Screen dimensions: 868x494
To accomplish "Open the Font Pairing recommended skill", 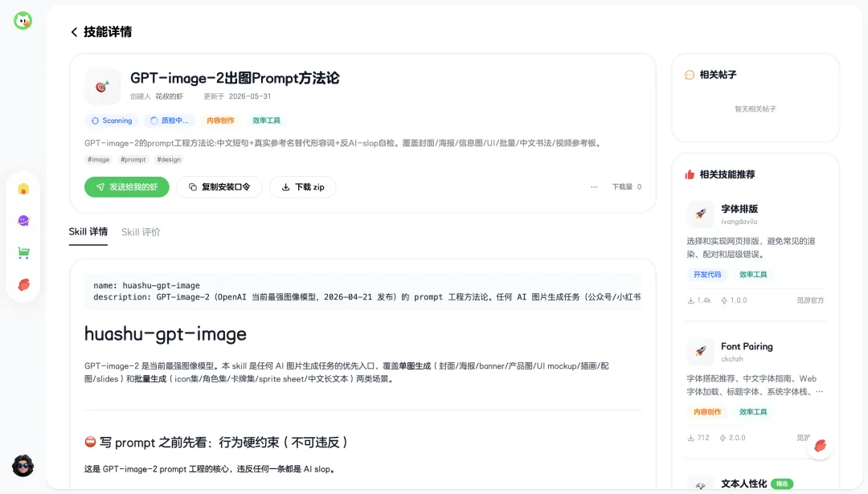I will coord(746,346).
